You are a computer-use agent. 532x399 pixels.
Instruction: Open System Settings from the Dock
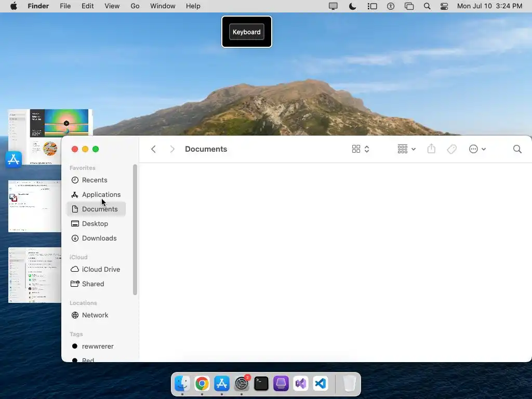pos(242,383)
